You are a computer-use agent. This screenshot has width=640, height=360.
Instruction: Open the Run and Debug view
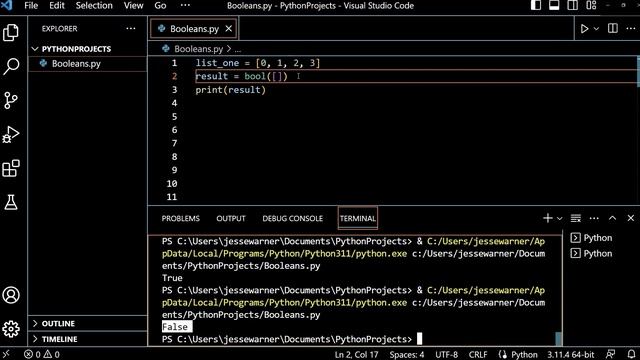11,134
